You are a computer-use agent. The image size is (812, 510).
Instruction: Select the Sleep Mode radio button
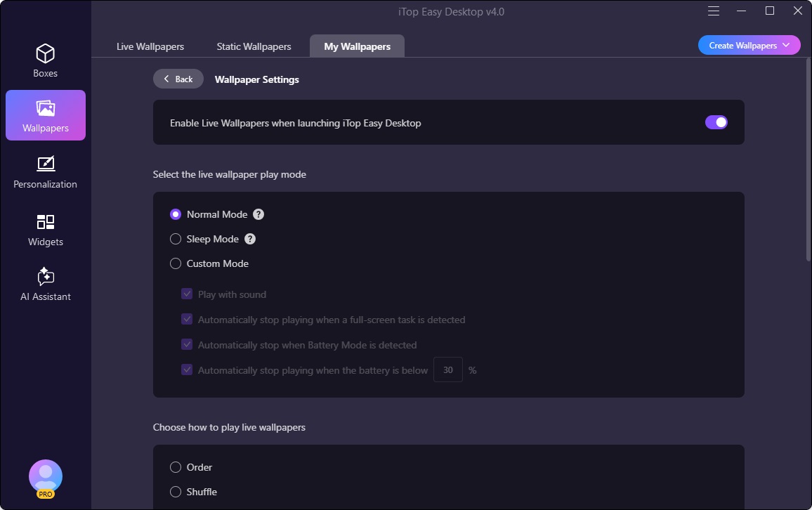[176, 239]
